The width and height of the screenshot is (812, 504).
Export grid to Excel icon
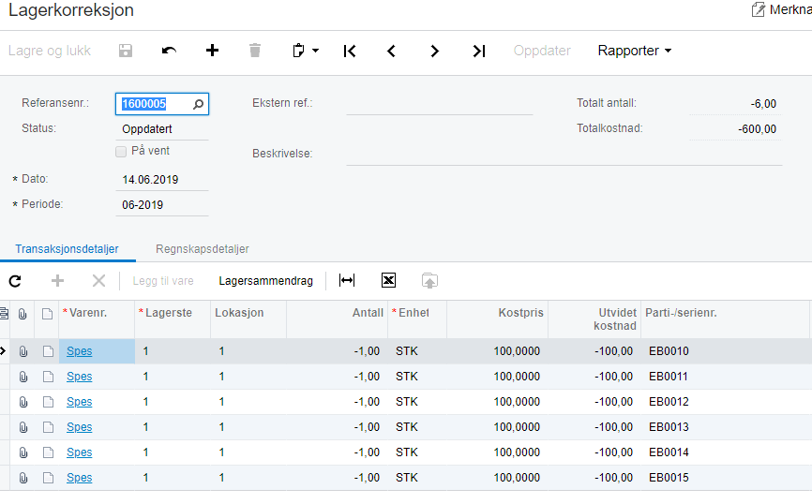388,280
